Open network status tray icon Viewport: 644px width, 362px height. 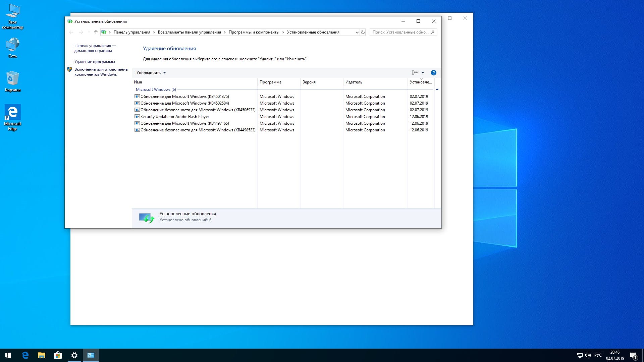click(580, 355)
